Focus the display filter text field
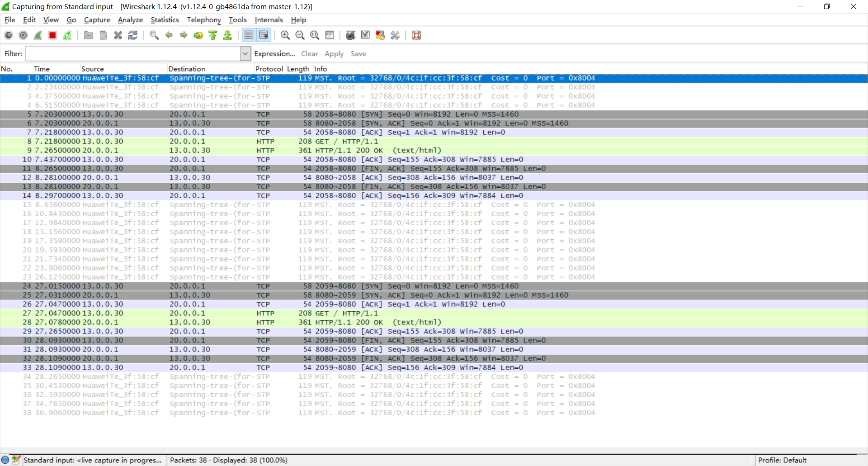This screenshot has width=868, height=466. pos(133,54)
